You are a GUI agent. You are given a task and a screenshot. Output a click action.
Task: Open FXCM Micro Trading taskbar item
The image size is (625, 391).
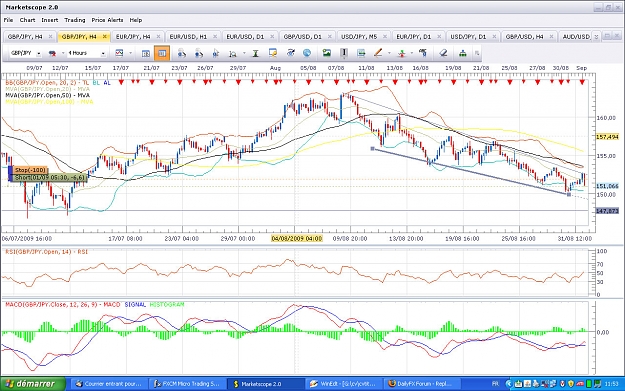(187, 384)
